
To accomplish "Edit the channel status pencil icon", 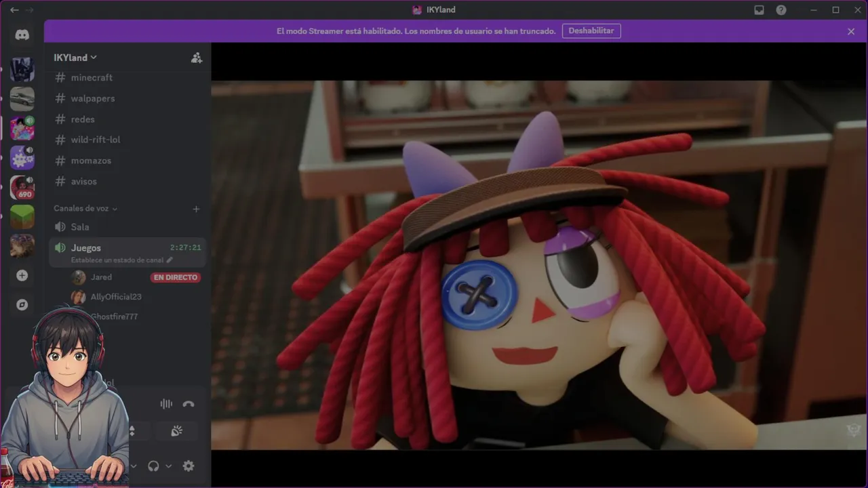I will click(x=170, y=260).
